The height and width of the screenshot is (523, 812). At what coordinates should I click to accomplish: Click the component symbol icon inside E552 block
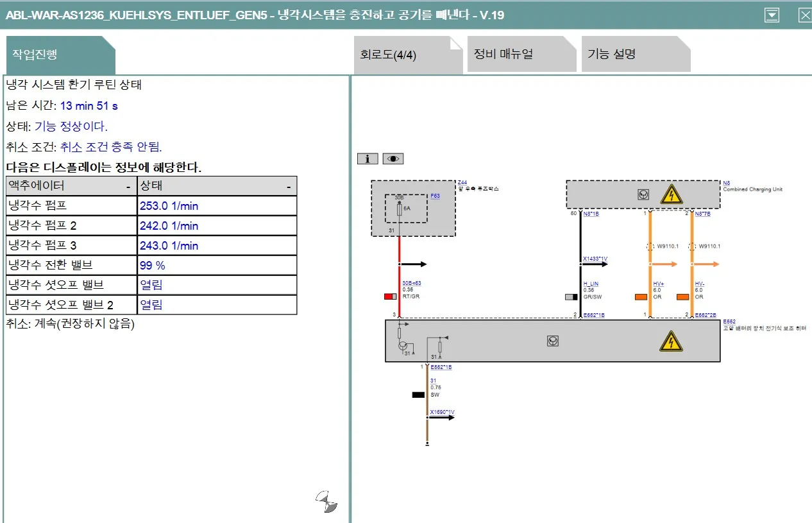coord(552,341)
